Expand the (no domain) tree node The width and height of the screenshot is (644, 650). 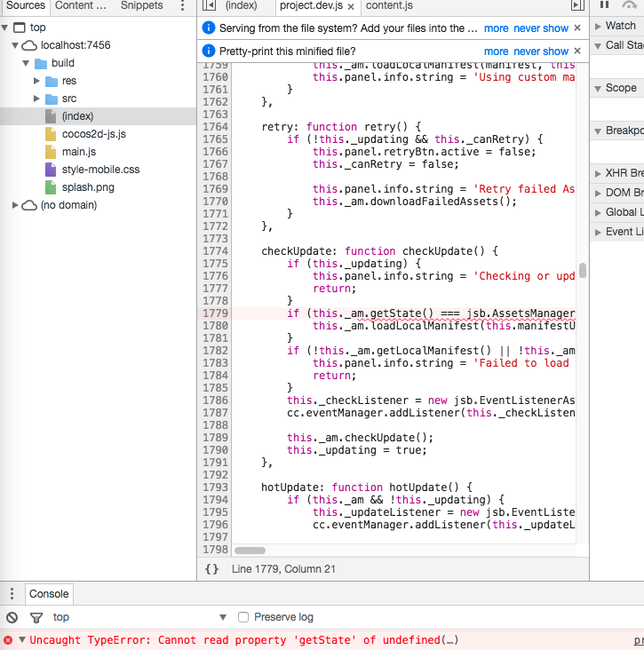pos(16,205)
